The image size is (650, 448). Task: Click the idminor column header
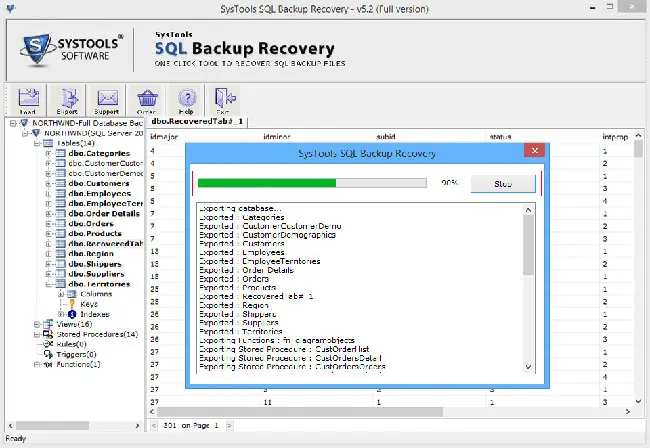pyautogui.click(x=276, y=136)
